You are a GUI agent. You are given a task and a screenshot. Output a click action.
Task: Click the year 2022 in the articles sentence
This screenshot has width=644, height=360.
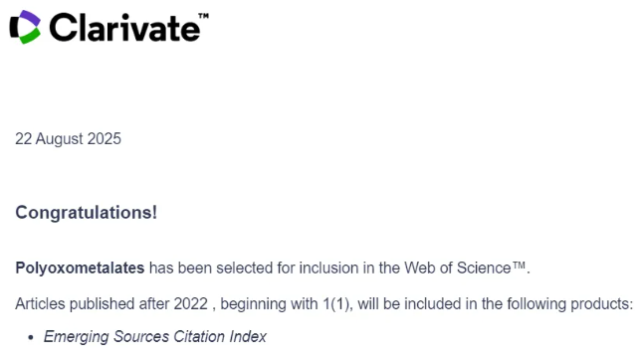[x=190, y=304]
